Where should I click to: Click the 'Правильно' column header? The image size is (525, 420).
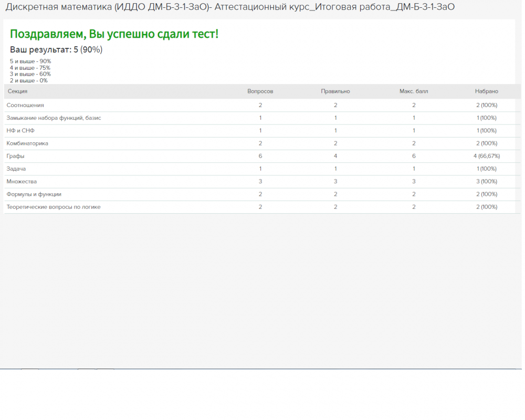[335, 91]
